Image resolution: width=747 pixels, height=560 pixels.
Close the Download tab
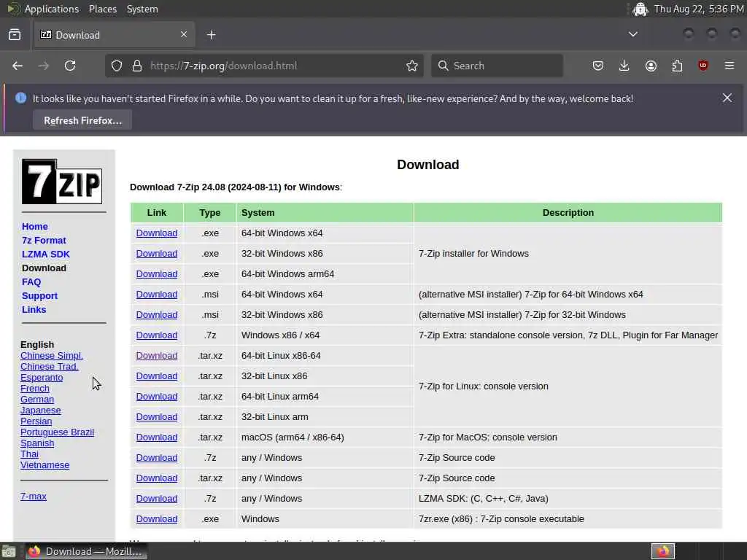click(184, 34)
